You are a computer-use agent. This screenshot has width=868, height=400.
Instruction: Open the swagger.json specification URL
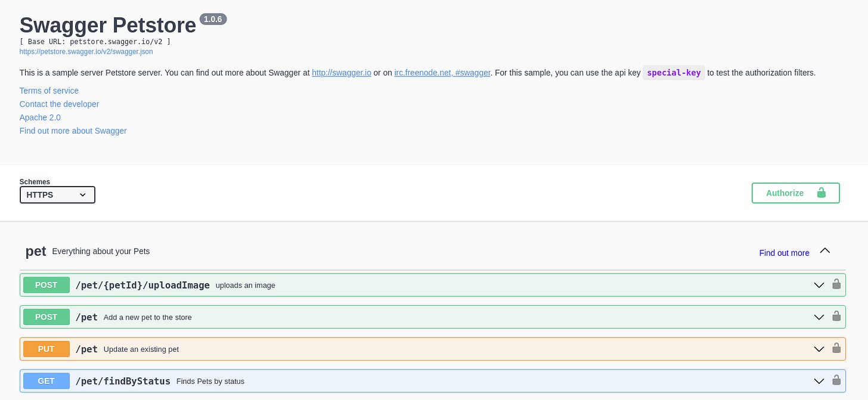(x=86, y=51)
